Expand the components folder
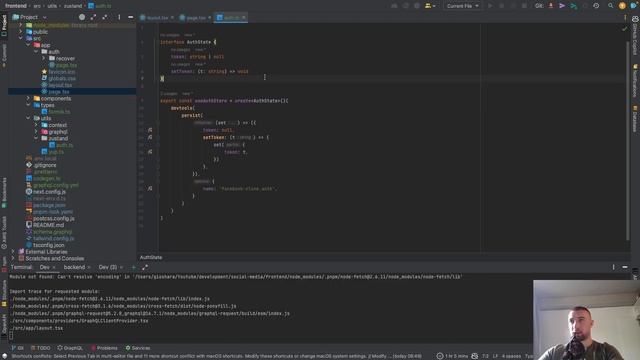Image resolution: width=640 pixels, height=360 pixels. [29, 98]
